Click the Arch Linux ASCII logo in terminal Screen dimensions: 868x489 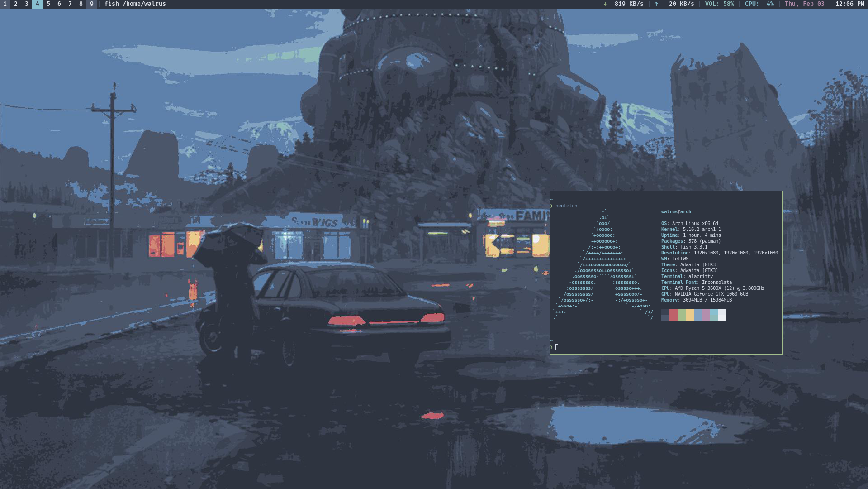click(603, 264)
